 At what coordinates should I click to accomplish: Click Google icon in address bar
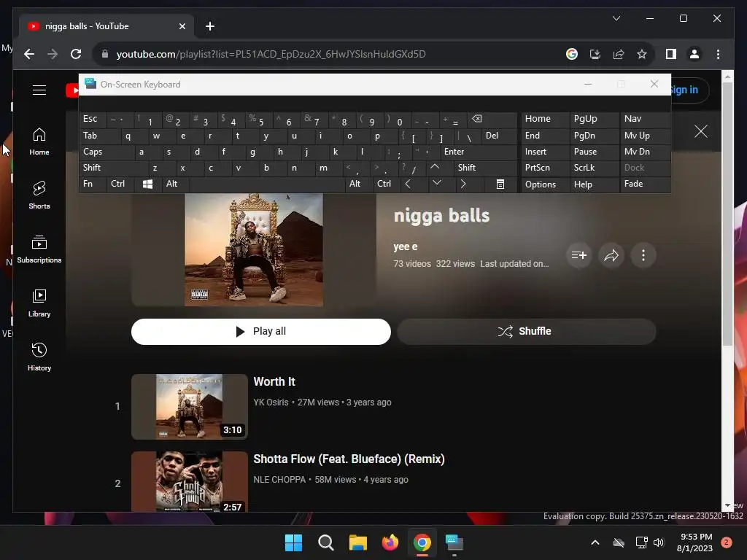point(572,54)
